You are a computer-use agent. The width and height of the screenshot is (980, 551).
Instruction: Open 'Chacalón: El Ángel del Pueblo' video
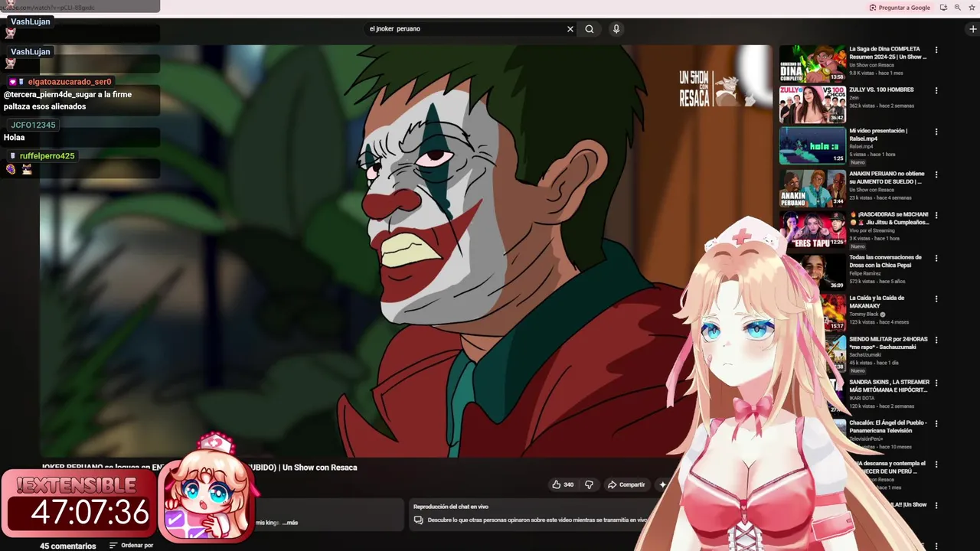(888, 426)
